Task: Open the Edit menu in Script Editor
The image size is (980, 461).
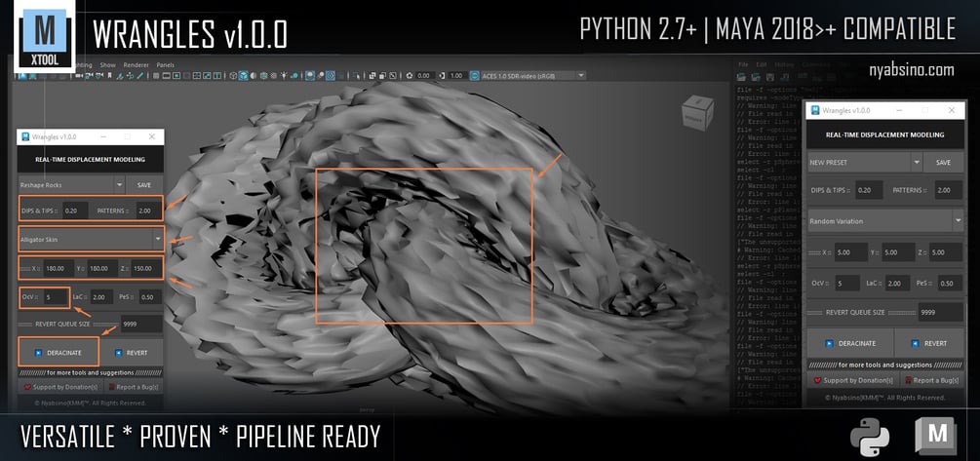Action: coord(761,64)
